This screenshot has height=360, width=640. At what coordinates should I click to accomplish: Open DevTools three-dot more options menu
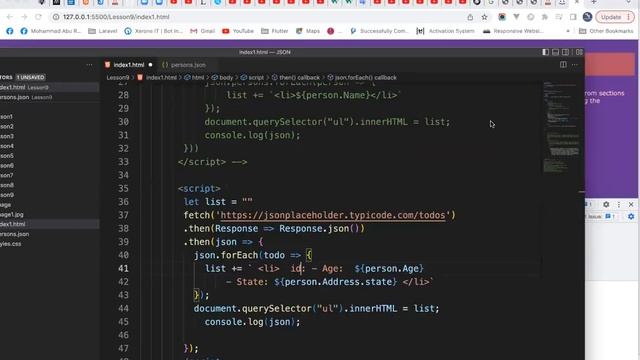pos(619,204)
